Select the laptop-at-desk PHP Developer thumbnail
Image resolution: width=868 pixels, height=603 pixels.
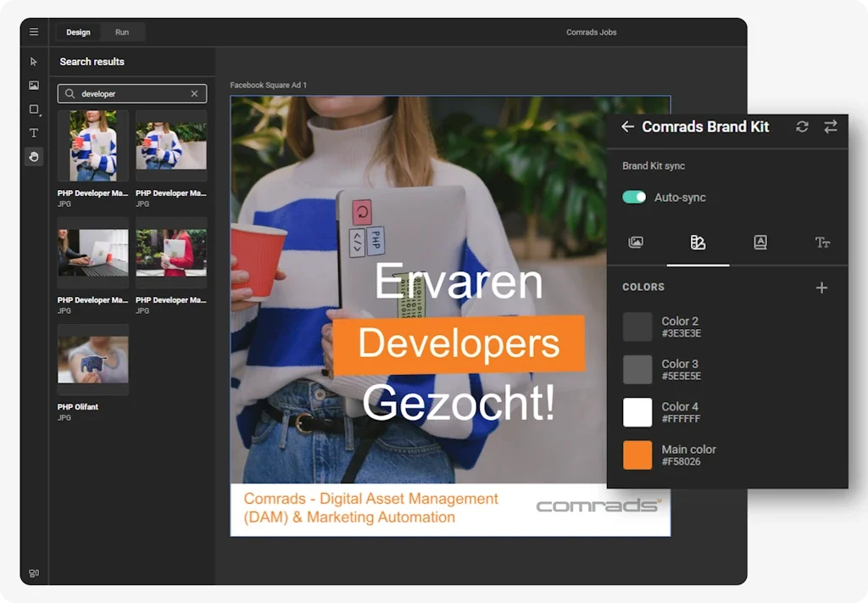click(x=93, y=253)
